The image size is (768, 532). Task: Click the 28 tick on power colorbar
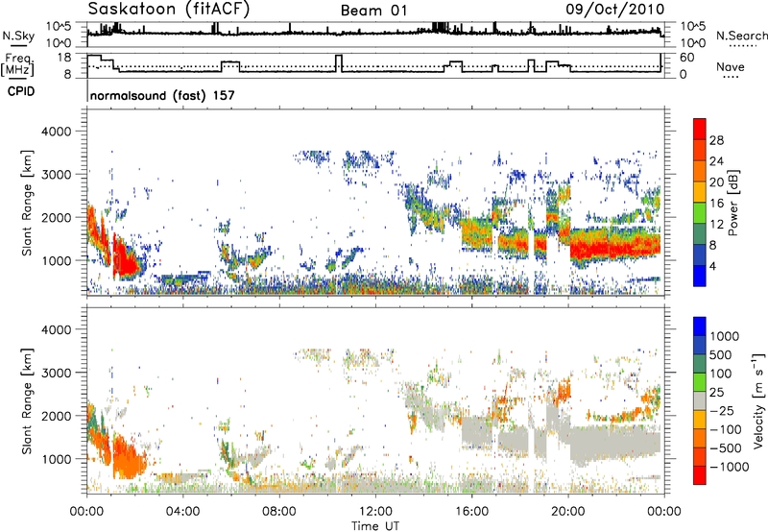pyautogui.click(x=716, y=140)
